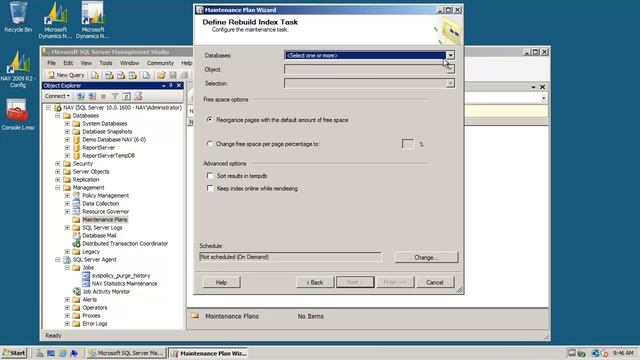640x360 pixels.
Task: Click Cancel in Maintenance Plan Wizard
Action: (x=435, y=282)
